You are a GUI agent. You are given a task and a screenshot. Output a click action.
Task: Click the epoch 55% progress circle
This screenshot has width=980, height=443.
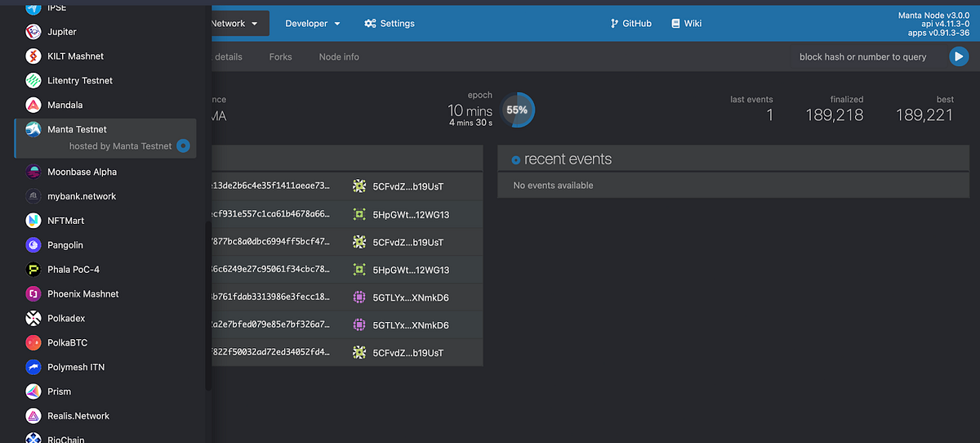pyautogui.click(x=517, y=110)
